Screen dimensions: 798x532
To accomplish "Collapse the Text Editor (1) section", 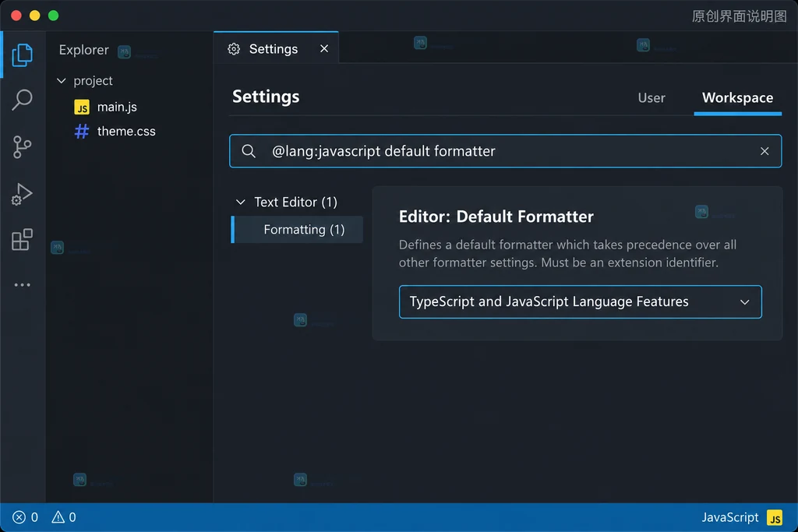I will click(241, 203).
